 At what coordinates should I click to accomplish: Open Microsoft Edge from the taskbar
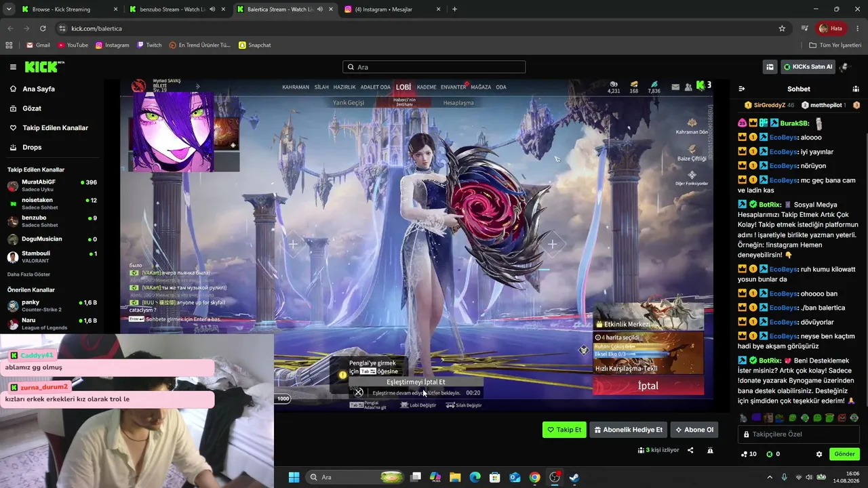click(x=475, y=477)
